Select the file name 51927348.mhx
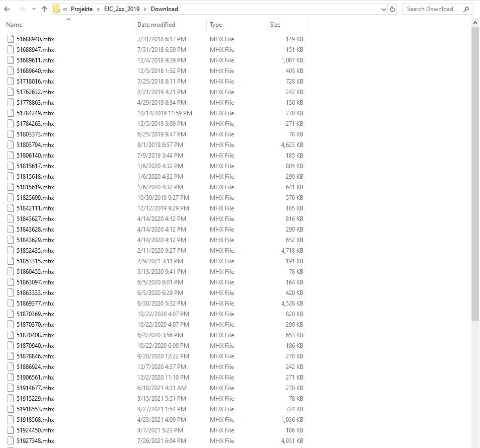 [35, 440]
